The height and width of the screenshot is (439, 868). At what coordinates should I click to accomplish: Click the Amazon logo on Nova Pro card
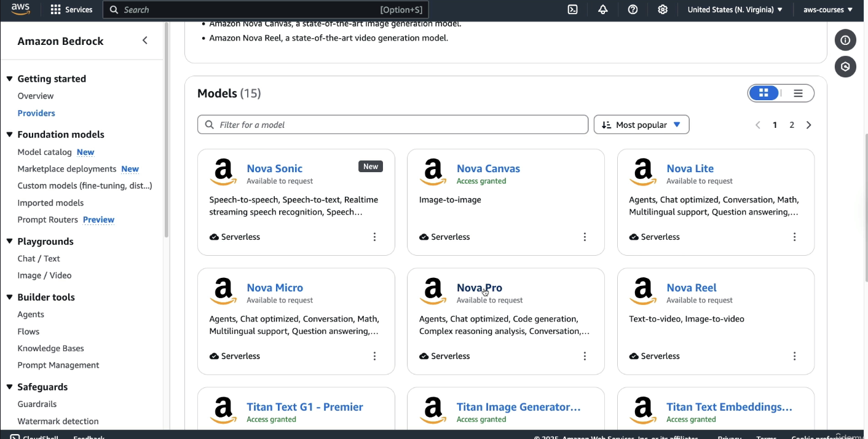(x=433, y=292)
